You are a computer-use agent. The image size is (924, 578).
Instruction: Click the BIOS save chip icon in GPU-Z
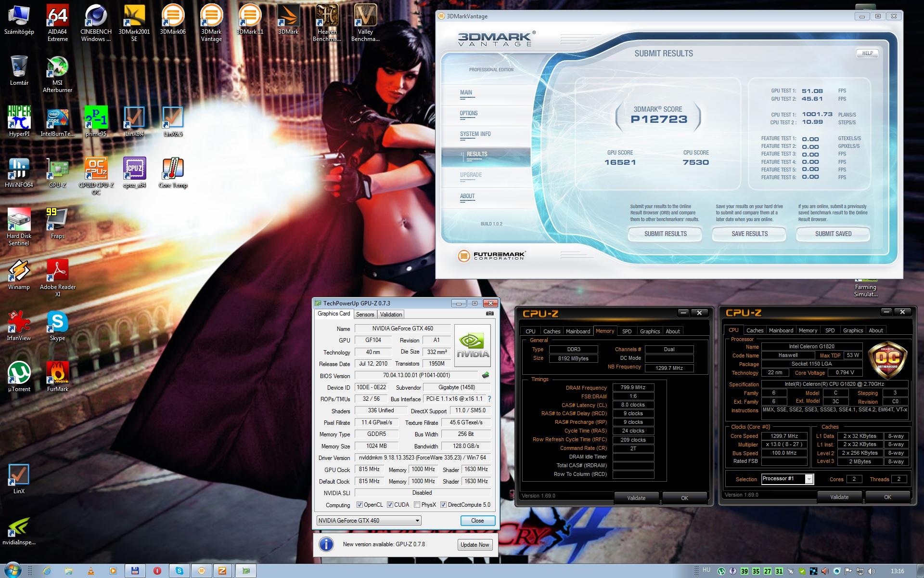click(485, 375)
